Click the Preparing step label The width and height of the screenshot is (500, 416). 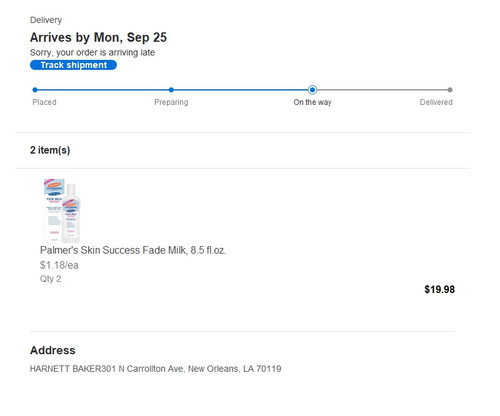(x=171, y=102)
